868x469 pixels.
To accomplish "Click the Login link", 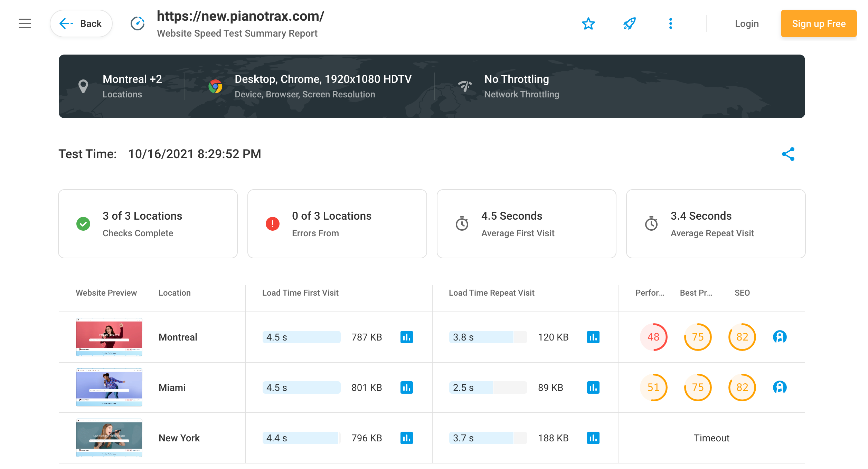I will [746, 23].
